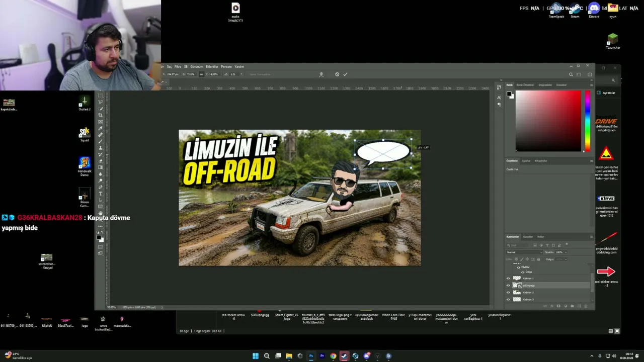
Task: Select the Horizontal Type tool
Action: click(101, 194)
